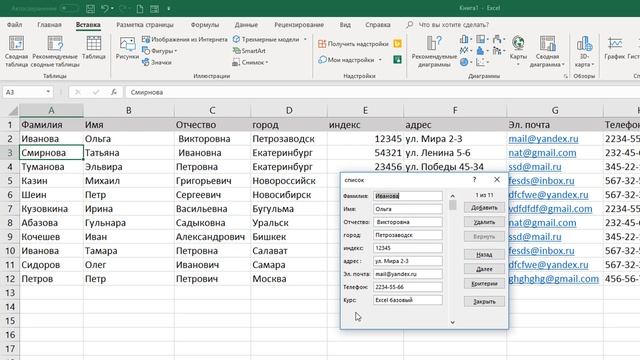
Task: Click Добавить in the form dialog
Action: 484,208
